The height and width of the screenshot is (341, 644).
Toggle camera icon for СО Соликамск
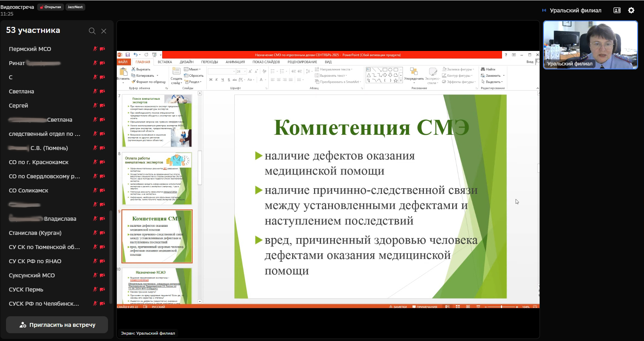102,190
